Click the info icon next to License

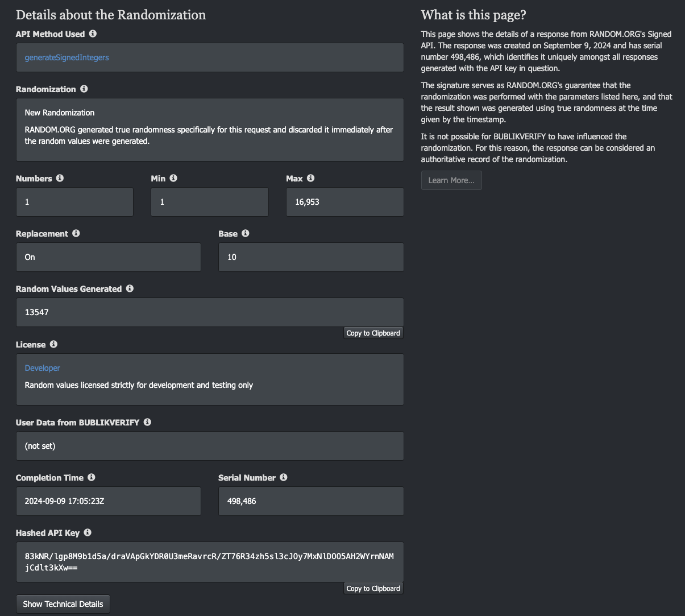pyautogui.click(x=53, y=344)
